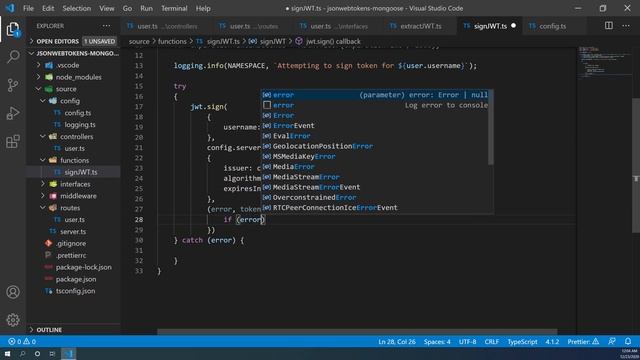Open the View menu
The width and height of the screenshot is (640, 360).
coord(107,8)
